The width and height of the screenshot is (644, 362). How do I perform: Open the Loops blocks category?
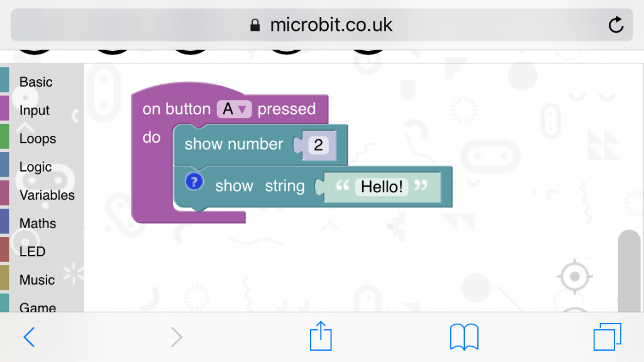coord(38,138)
